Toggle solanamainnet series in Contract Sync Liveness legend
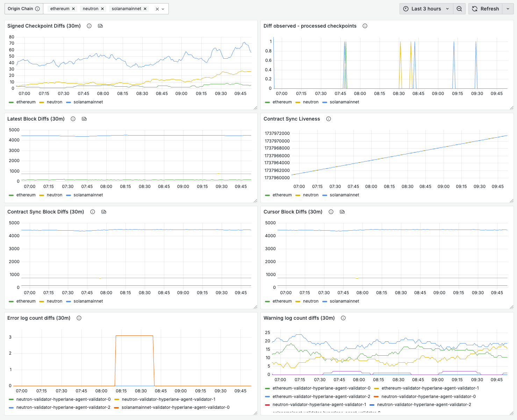The image size is (517, 420). click(x=344, y=195)
